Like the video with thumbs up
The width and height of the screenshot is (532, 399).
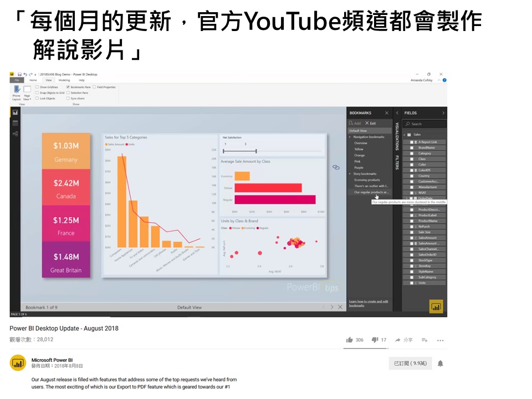[x=350, y=340]
